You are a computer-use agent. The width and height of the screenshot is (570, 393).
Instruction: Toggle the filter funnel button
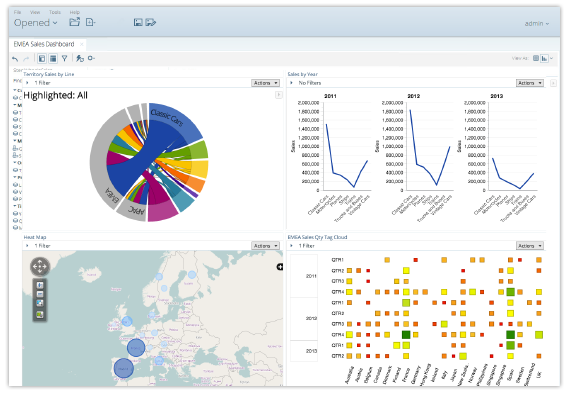(64, 58)
